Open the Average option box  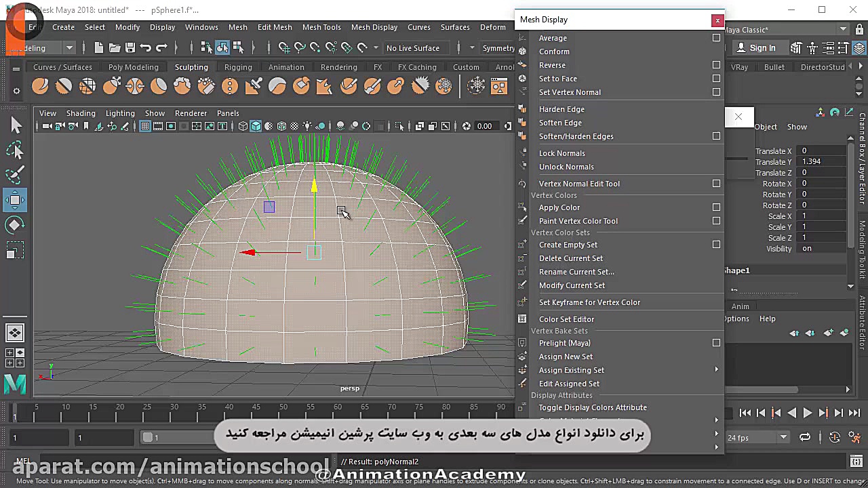tap(716, 38)
